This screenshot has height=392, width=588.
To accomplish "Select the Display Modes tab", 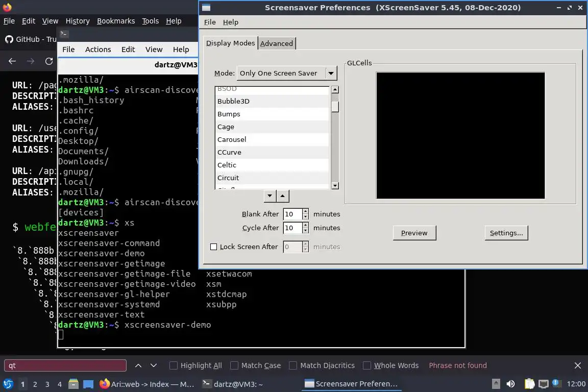I will tap(230, 43).
